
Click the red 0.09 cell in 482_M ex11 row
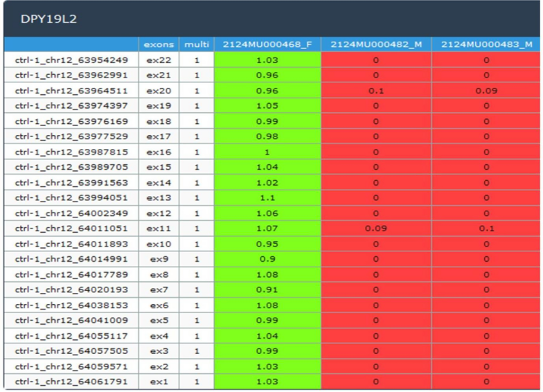376,229
